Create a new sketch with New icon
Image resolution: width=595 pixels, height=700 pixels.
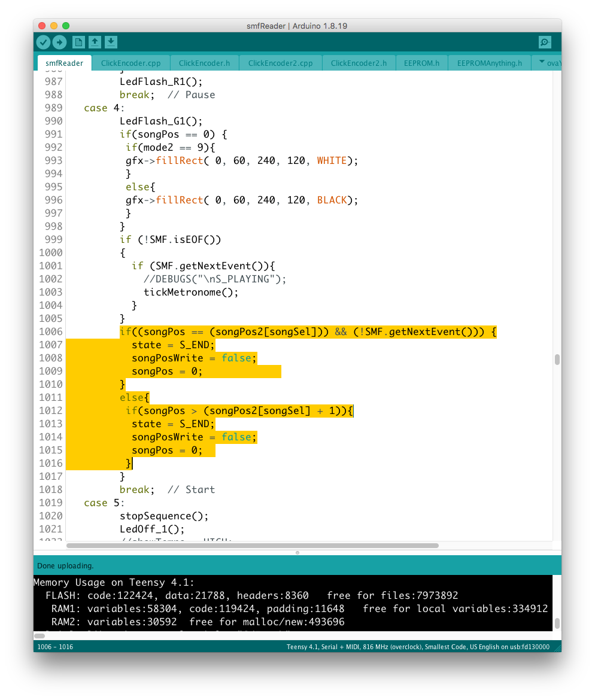coord(78,42)
